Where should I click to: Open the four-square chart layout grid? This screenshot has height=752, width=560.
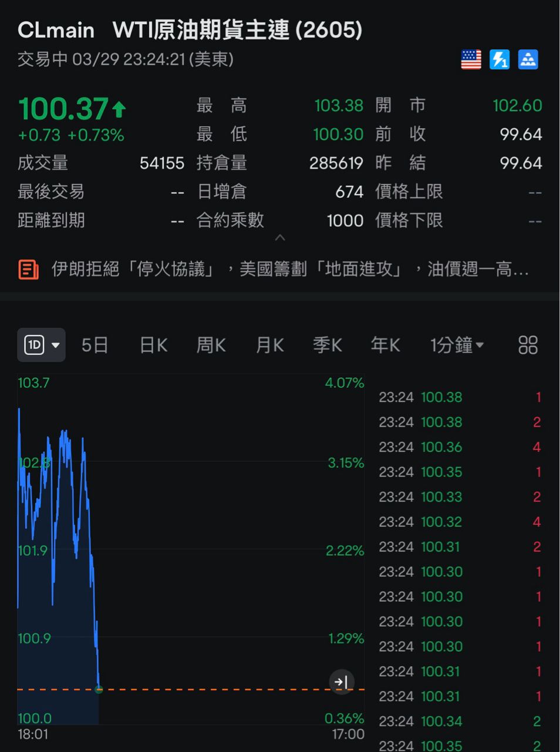pos(528,345)
